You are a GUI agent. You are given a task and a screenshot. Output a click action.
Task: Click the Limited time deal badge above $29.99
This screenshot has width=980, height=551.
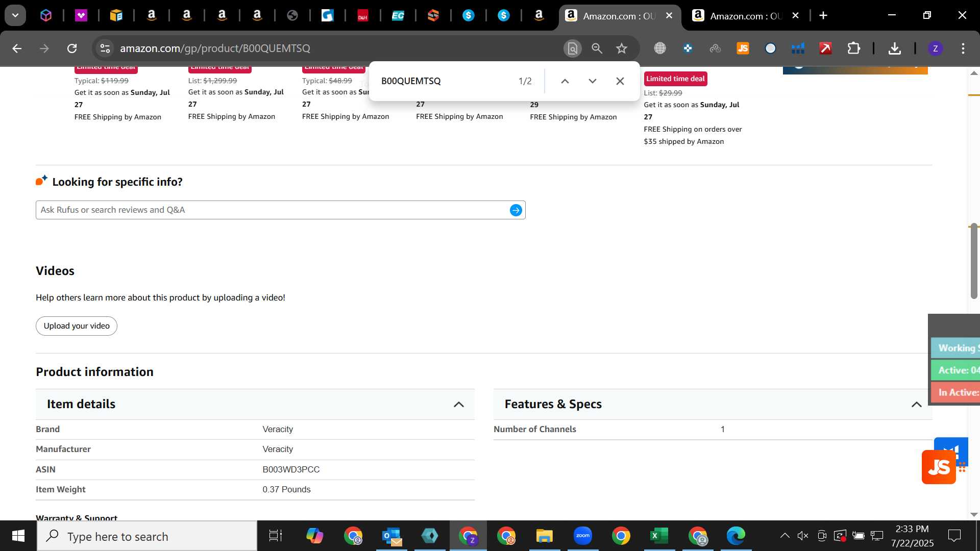click(675, 79)
